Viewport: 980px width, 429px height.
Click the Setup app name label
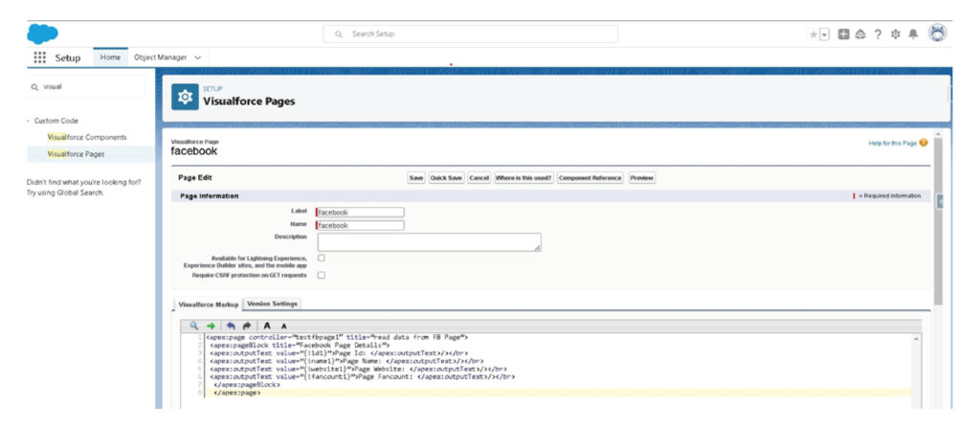68,57
